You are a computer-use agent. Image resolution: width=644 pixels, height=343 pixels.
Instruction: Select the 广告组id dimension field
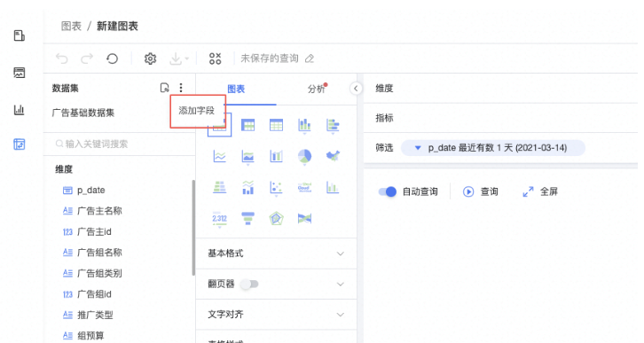[87, 294]
